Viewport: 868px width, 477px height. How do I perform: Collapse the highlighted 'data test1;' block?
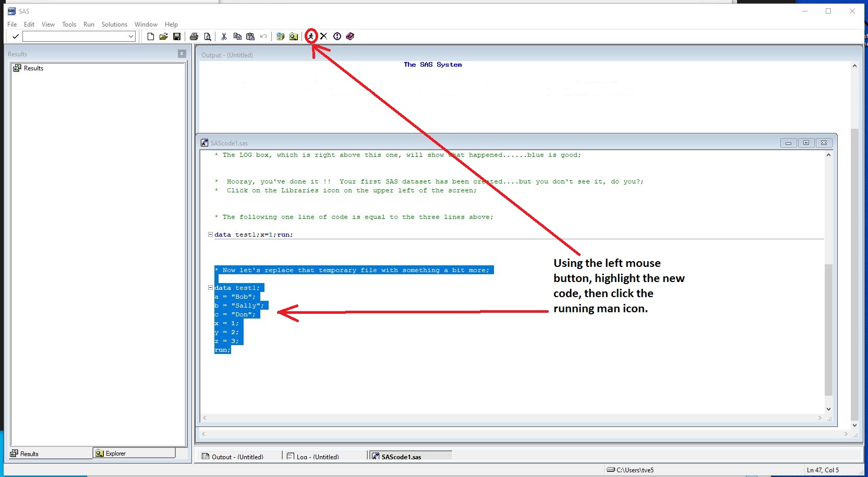pos(210,288)
